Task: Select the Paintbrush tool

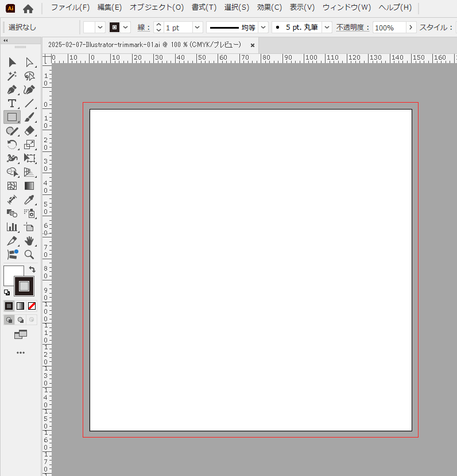Action: [x=29, y=117]
